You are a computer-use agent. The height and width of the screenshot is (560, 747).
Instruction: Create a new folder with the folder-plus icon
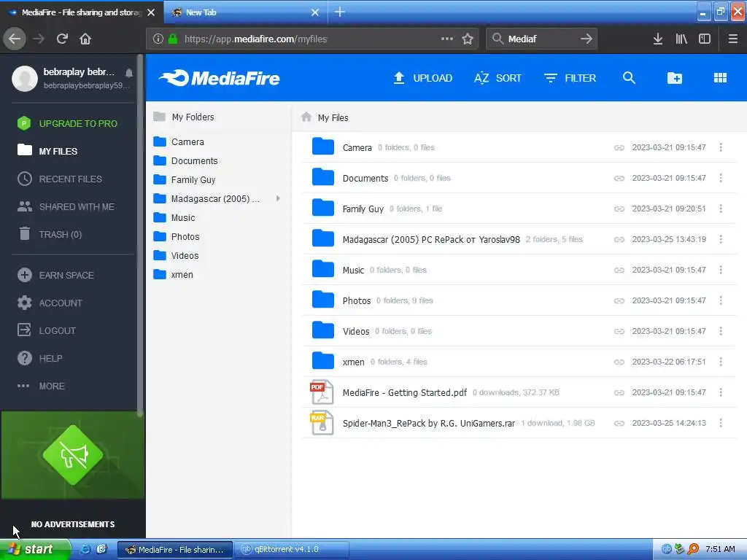[675, 78]
